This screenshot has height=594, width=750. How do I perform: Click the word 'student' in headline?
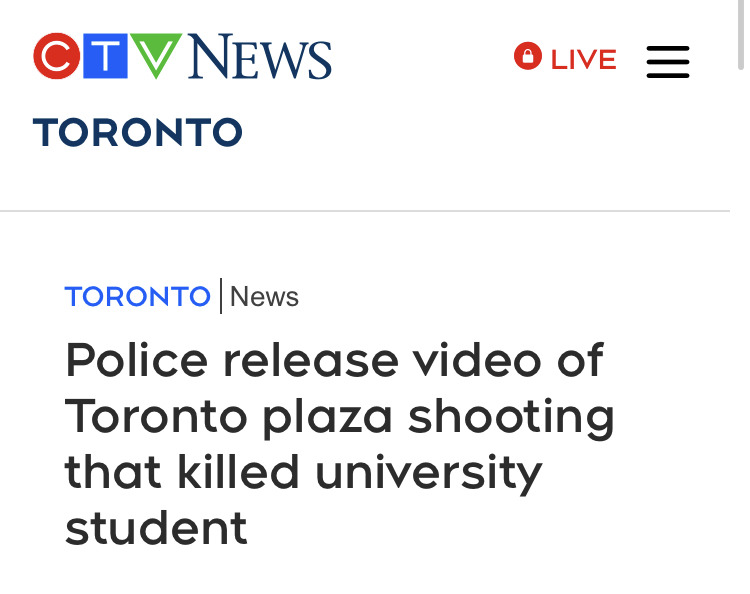point(156,528)
